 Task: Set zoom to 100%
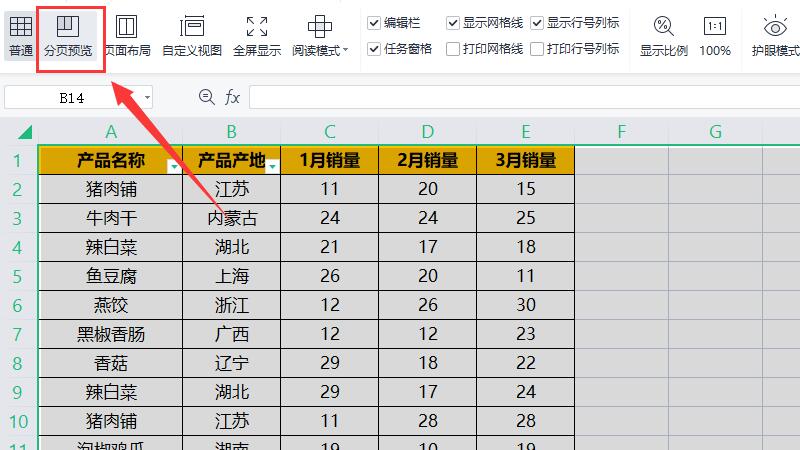[714, 35]
